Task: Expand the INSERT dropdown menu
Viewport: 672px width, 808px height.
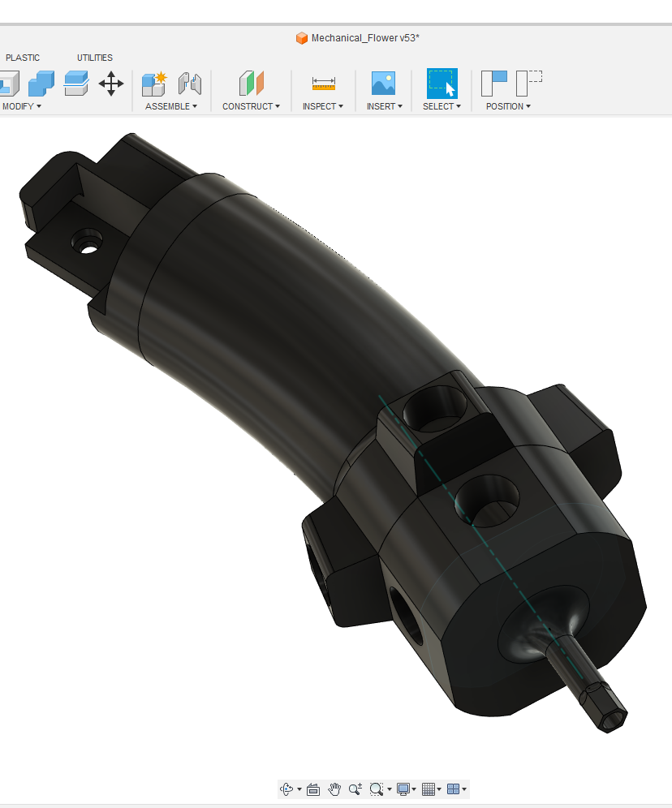Action: click(x=385, y=106)
